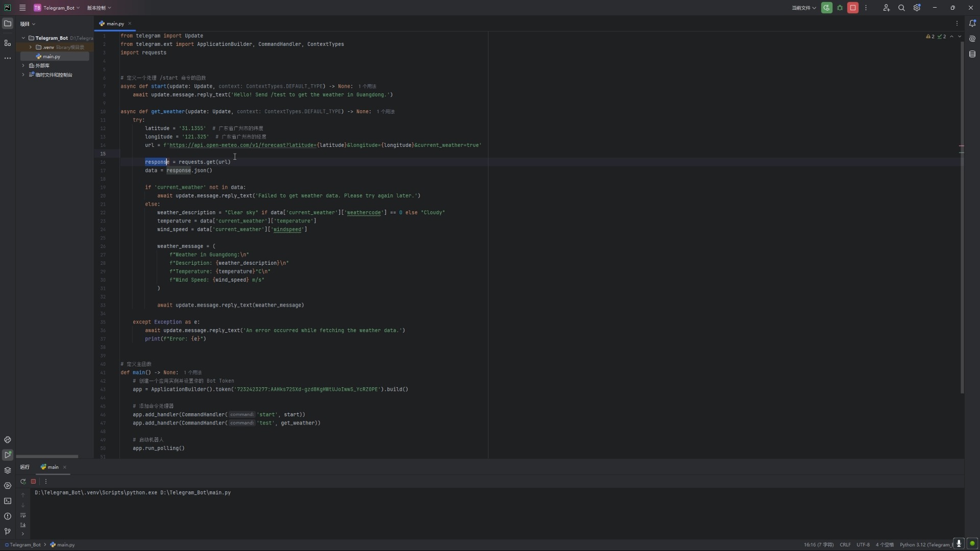Open the Git version control tool window
This screenshot has width=980, height=551.
8,532
